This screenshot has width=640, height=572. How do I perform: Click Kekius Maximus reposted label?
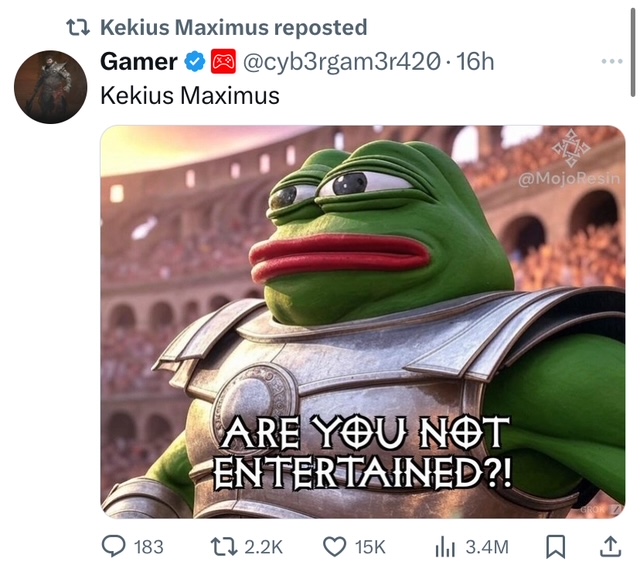[x=234, y=28]
